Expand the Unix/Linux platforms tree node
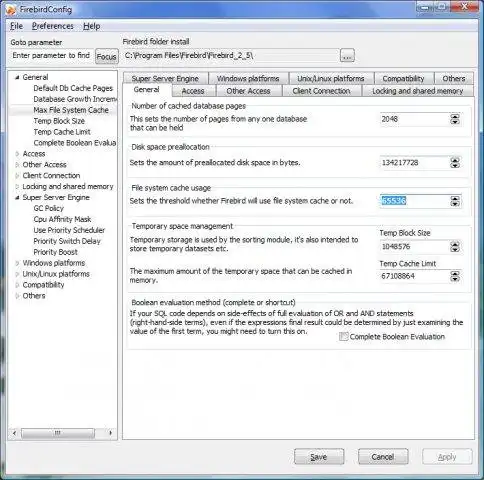The height and width of the screenshot is (480, 484). pyautogui.click(x=17, y=274)
